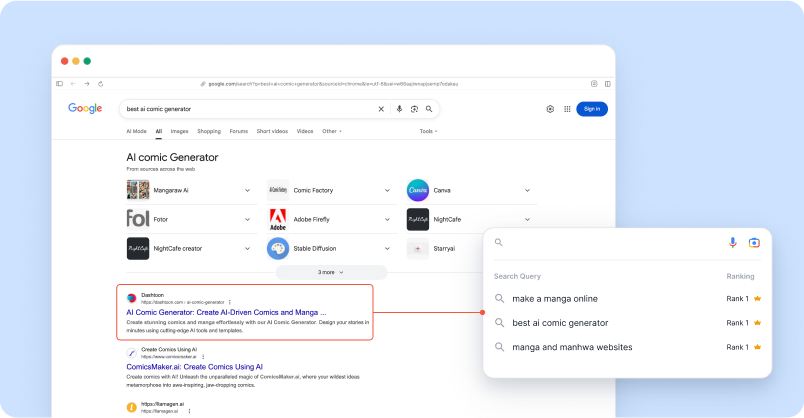Click the 'best ai comic generator' query in the card
The height and width of the screenshot is (418, 804).
coord(560,323)
